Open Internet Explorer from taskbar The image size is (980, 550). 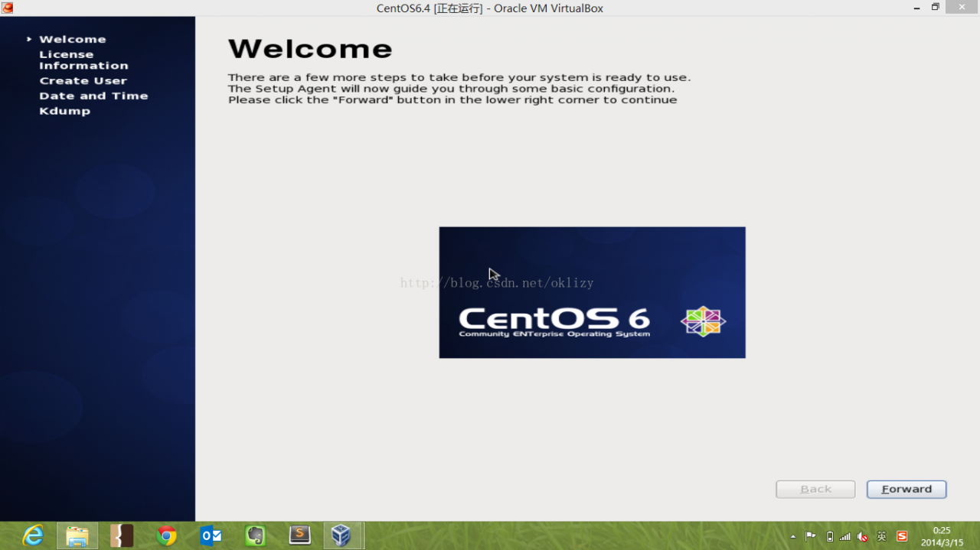33,535
